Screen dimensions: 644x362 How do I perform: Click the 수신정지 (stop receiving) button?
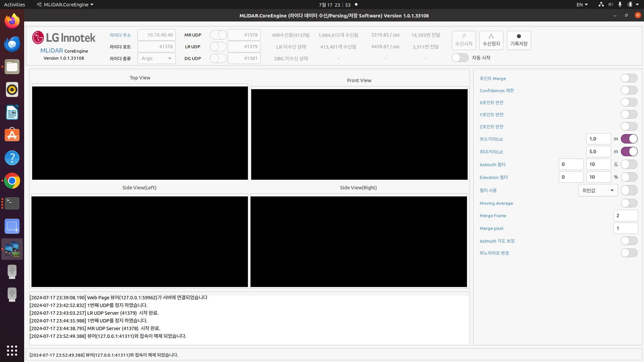(491, 40)
